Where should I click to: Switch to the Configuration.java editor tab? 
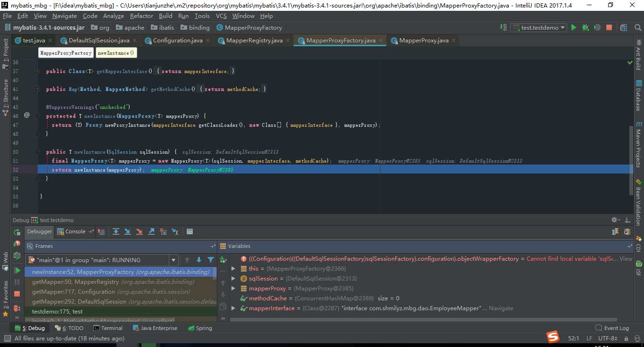177,41
